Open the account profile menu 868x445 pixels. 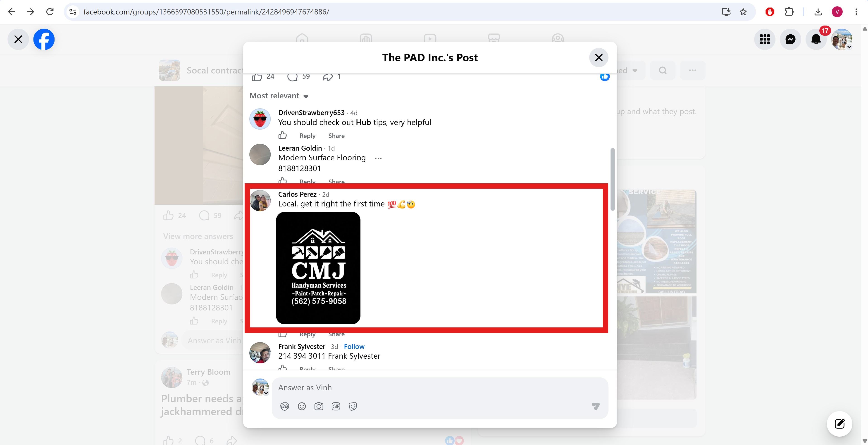click(x=842, y=39)
